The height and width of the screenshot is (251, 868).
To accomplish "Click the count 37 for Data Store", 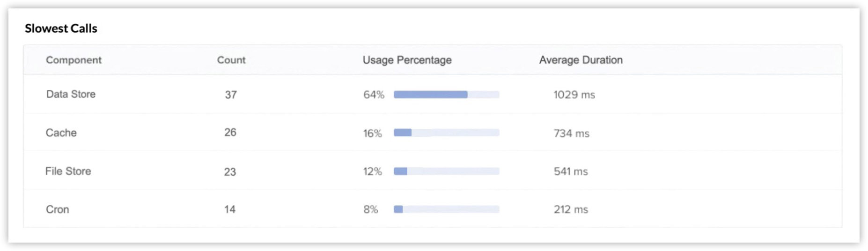I will [x=231, y=94].
